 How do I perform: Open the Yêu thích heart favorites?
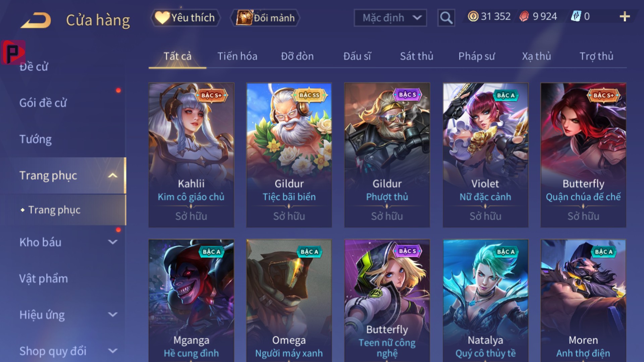(185, 18)
